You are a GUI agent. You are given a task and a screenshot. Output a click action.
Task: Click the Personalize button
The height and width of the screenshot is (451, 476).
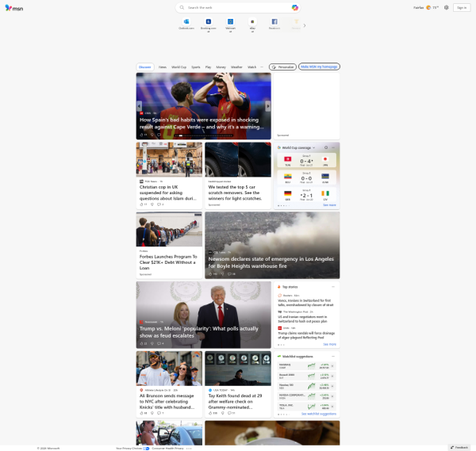pyautogui.click(x=282, y=67)
